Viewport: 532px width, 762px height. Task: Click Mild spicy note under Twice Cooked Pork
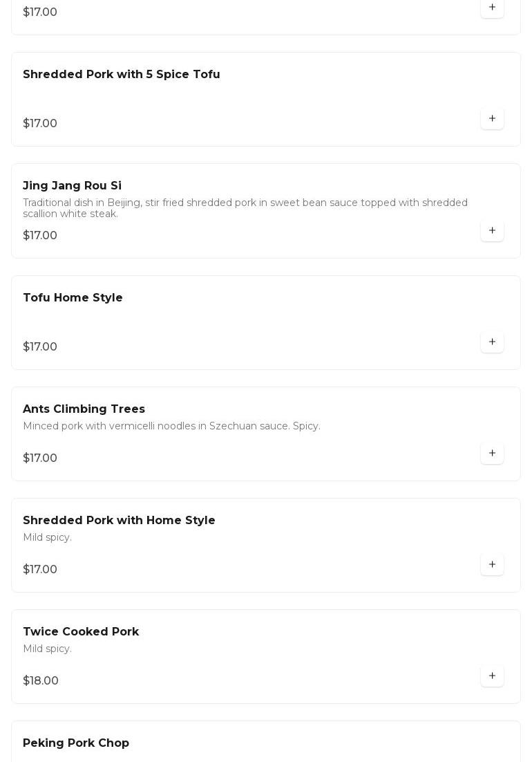[x=47, y=649]
